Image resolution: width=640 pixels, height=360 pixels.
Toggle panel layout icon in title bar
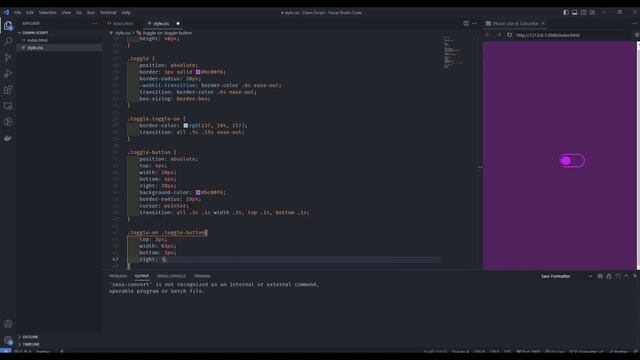[575, 12]
